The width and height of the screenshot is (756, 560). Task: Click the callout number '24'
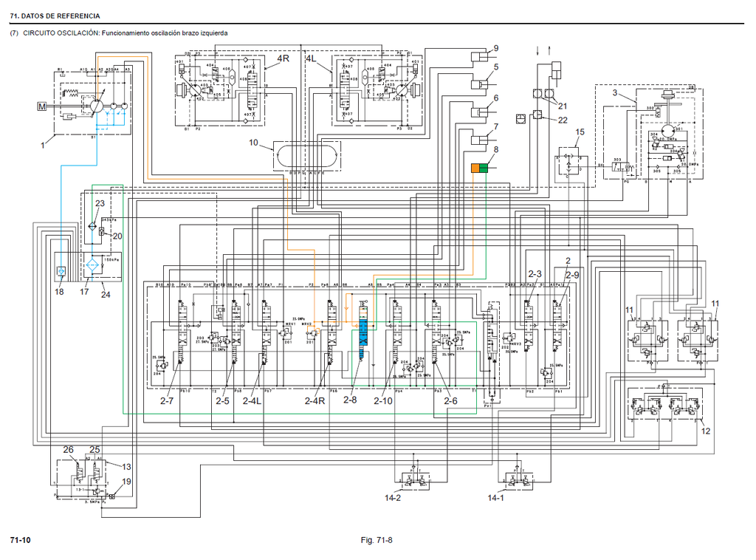click(106, 294)
